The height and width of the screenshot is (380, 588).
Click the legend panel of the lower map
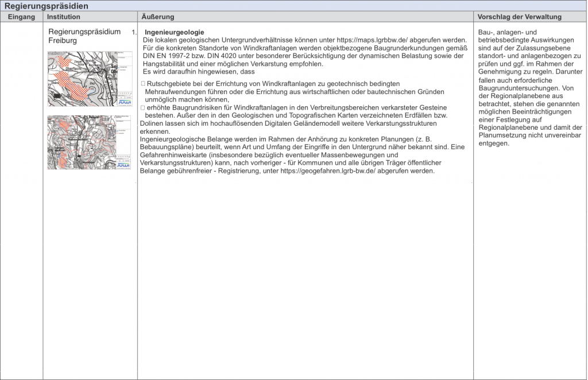pyautogui.click(x=123, y=132)
